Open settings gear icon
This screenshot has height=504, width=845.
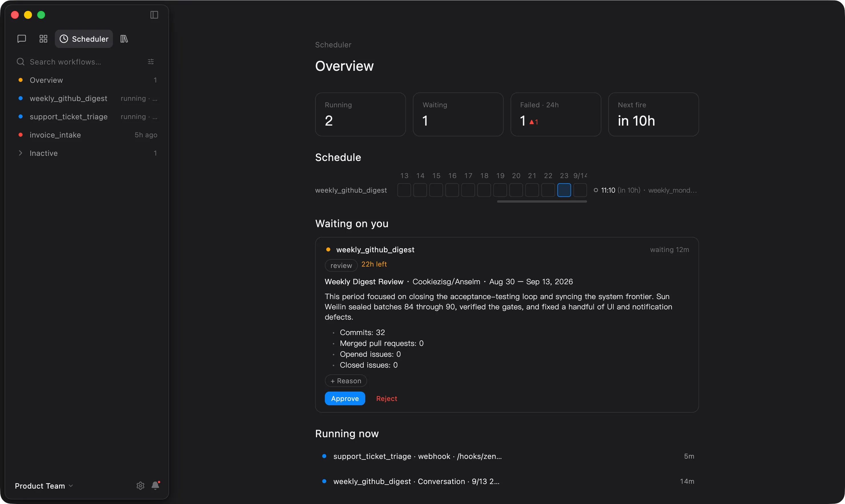tap(140, 486)
